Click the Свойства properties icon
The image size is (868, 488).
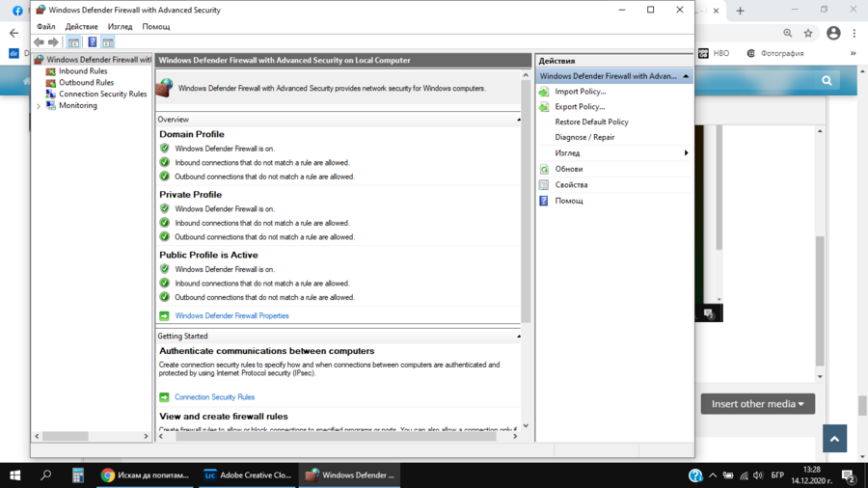point(544,185)
